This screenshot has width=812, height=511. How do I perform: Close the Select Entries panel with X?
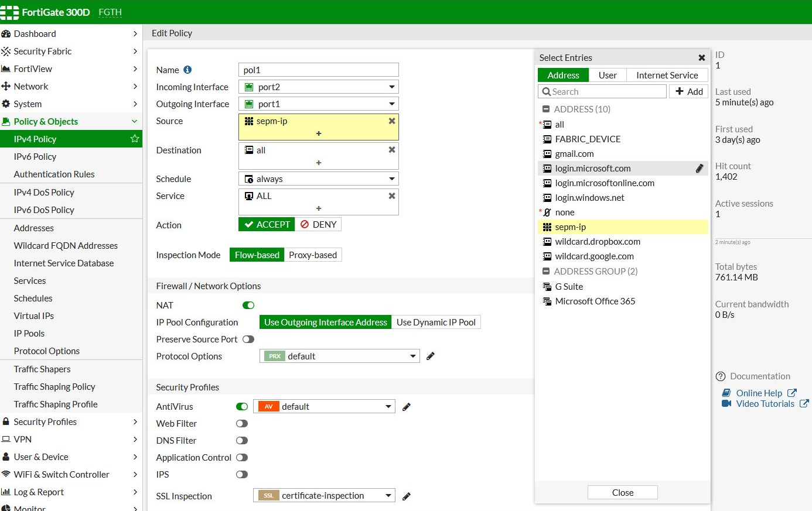pos(701,57)
